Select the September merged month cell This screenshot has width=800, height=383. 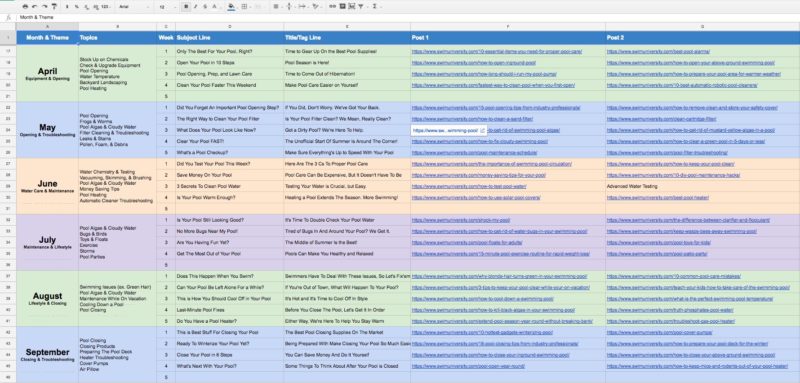click(47, 354)
